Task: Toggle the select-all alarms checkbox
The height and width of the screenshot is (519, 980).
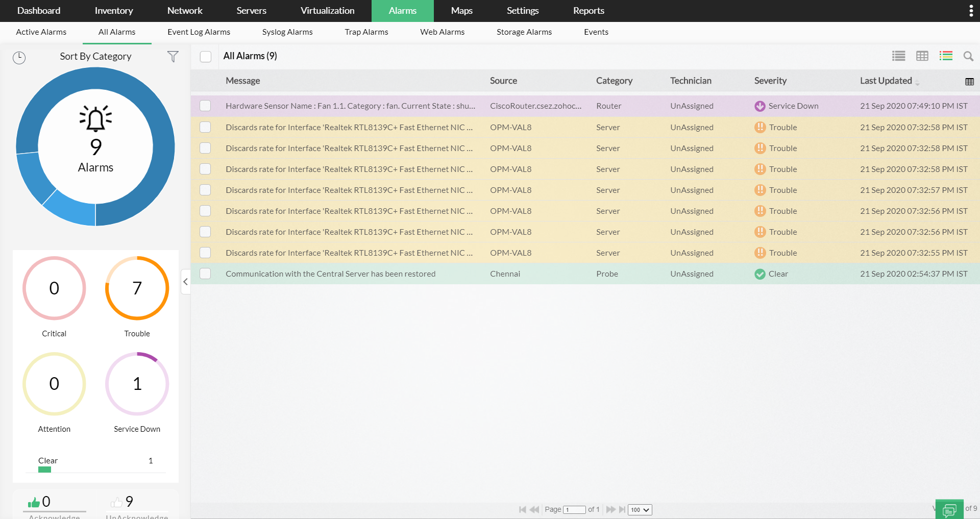Action: tap(206, 57)
